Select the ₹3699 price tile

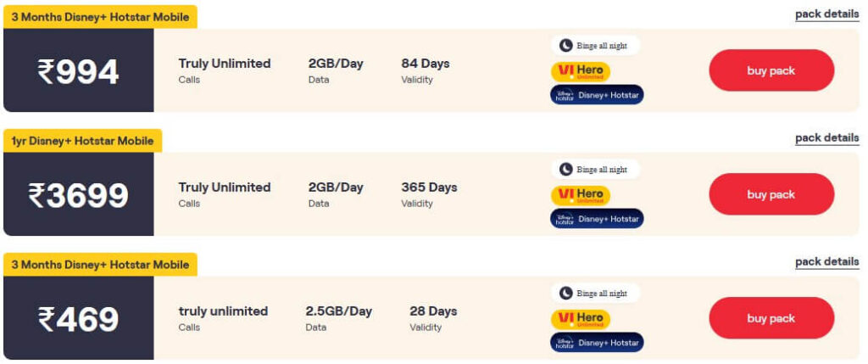(x=78, y=194)
